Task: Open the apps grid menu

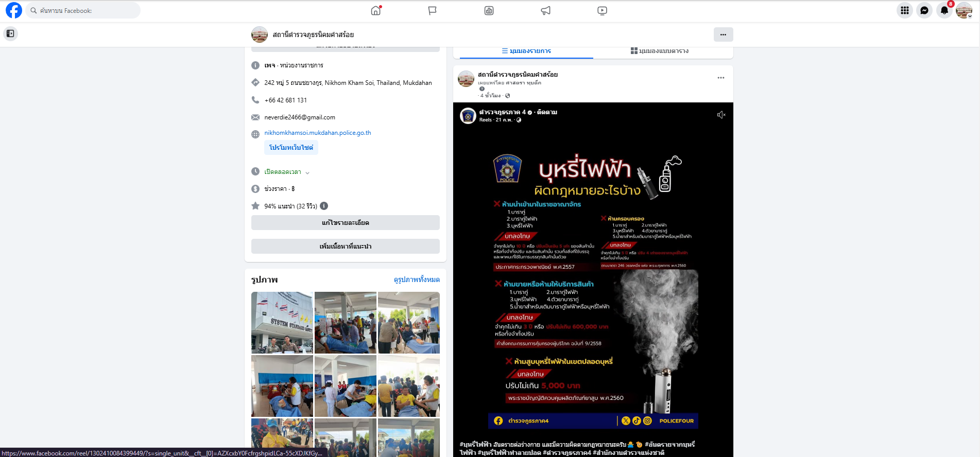Action: (904, 10)
